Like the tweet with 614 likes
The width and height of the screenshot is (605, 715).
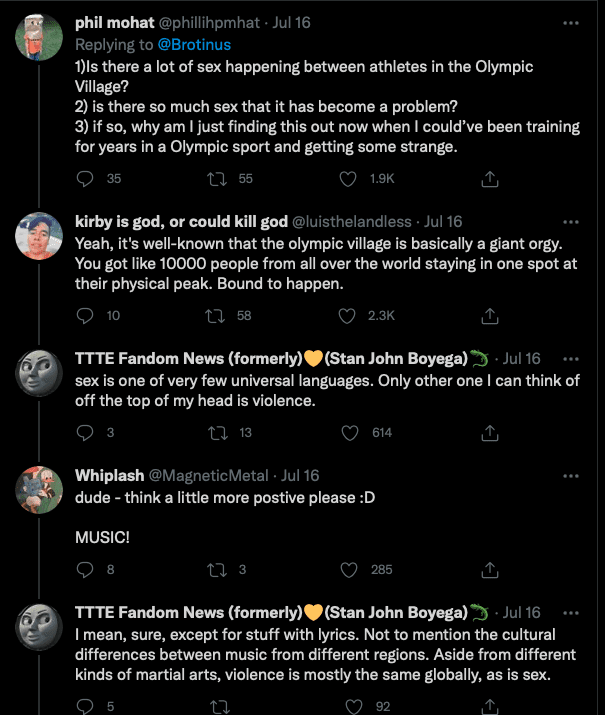(348, 432)
